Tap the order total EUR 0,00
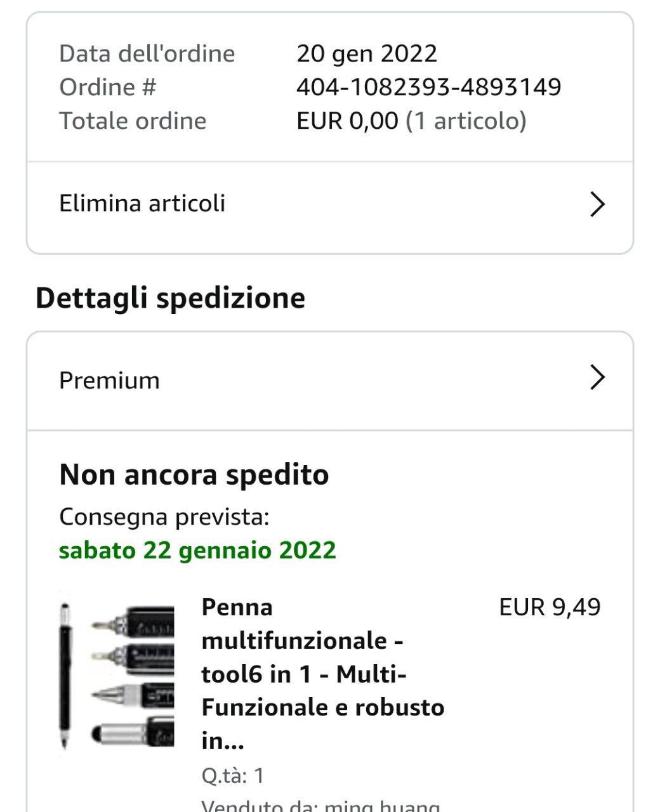 347,121
